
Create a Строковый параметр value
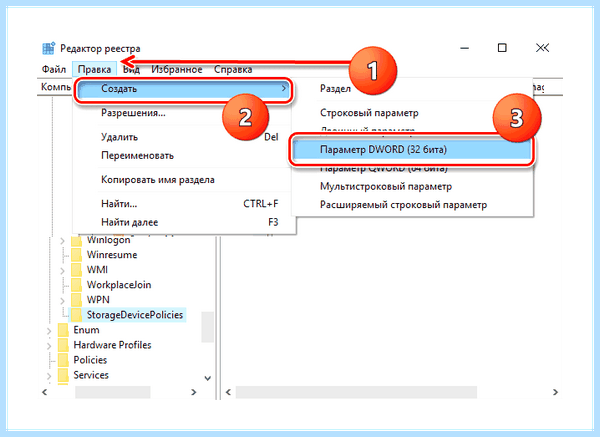pyautogui.click(x=369, y=113)
